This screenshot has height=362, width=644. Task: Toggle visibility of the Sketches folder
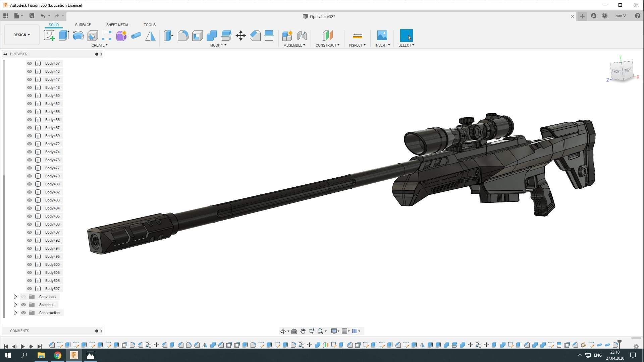pyautogui.click(x=23, y=305)
